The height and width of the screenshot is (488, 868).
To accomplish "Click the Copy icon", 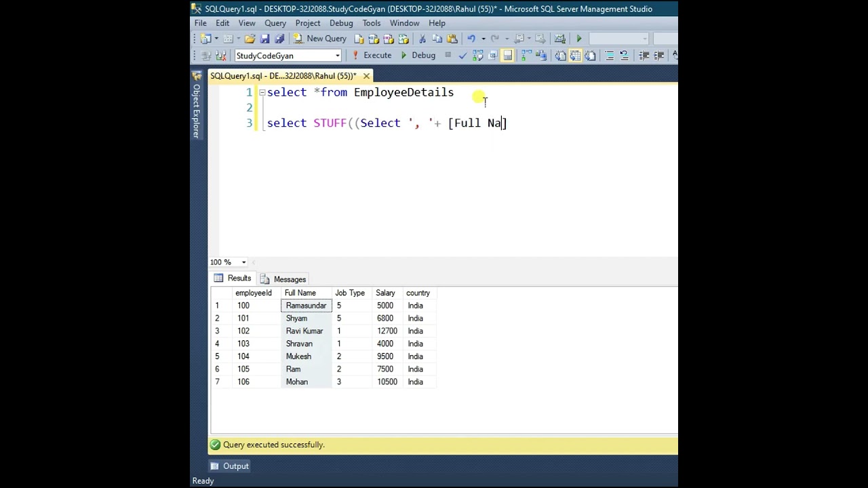I will pyautogui.click(x=437, y=39).
